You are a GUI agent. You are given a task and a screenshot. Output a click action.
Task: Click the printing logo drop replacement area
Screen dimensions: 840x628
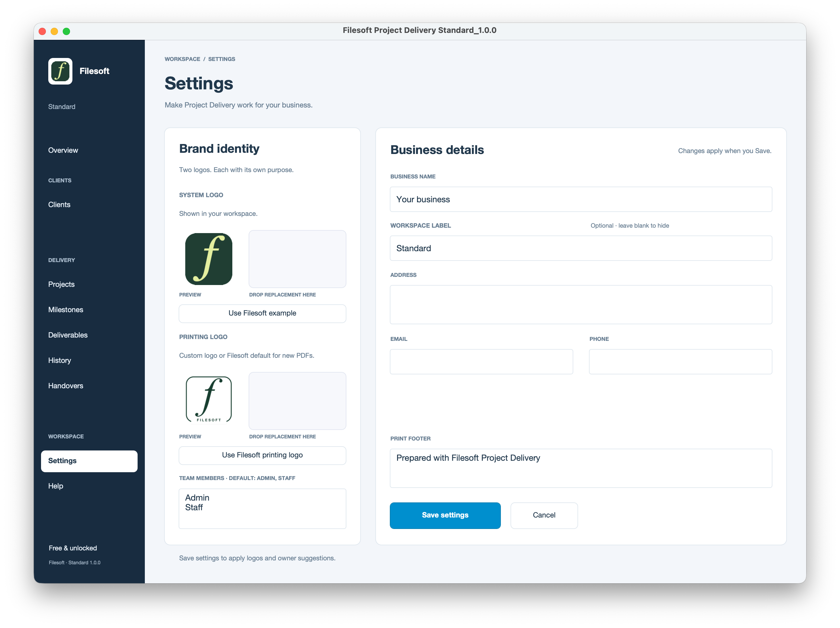click(297, 401)
